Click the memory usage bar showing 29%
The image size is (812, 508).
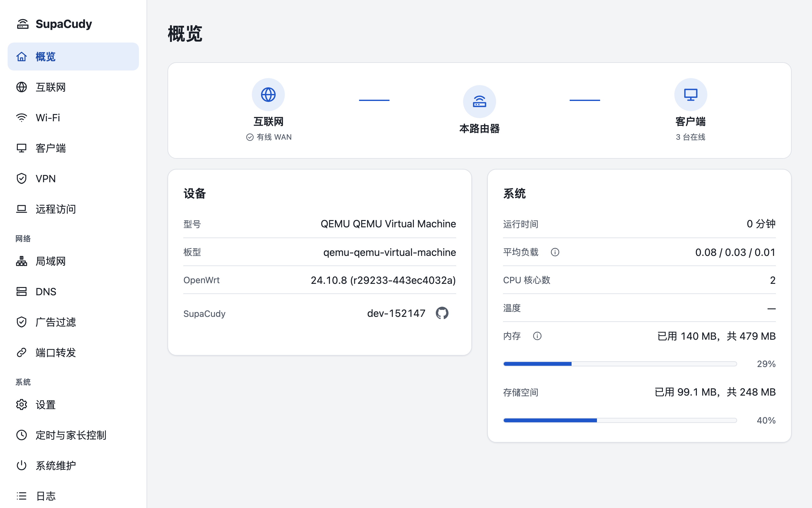click(620, 364)
